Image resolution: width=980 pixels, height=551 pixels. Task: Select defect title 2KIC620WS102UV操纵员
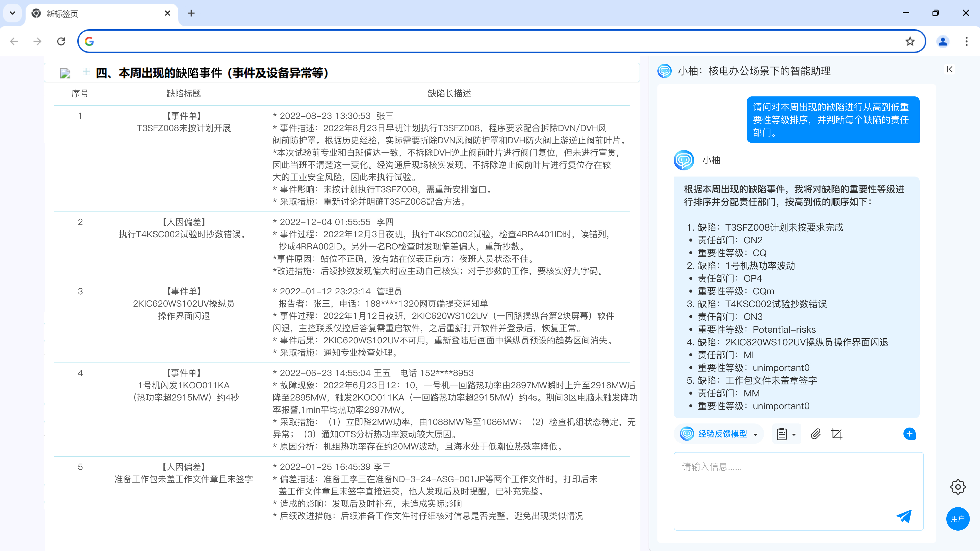click(184, 304)
